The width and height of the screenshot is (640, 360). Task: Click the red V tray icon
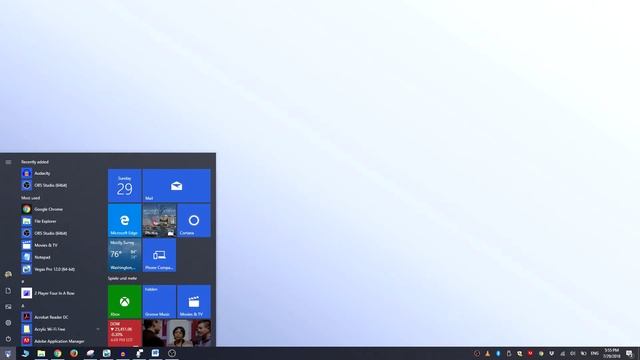(x=530, y=353)
